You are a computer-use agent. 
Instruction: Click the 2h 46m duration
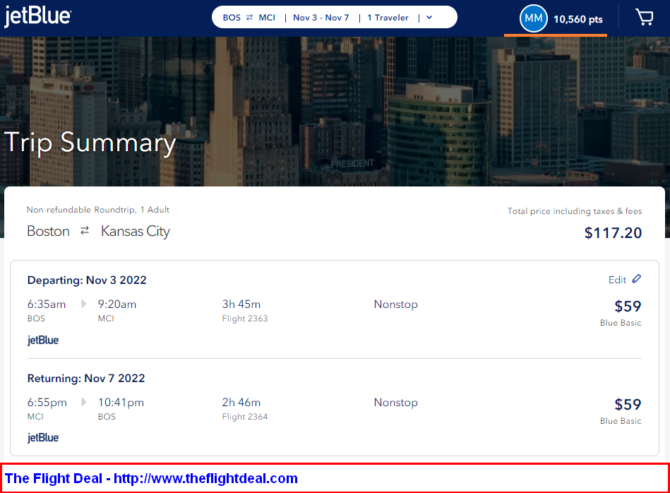click(241, 402)
